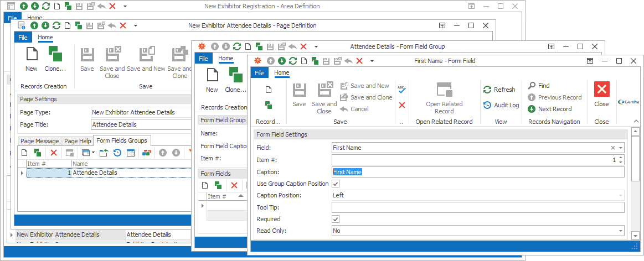The height and width of the screenshot is (261, 644).
Task: Click green down arrow in Form Field title bar
Action: click(281, 61)
